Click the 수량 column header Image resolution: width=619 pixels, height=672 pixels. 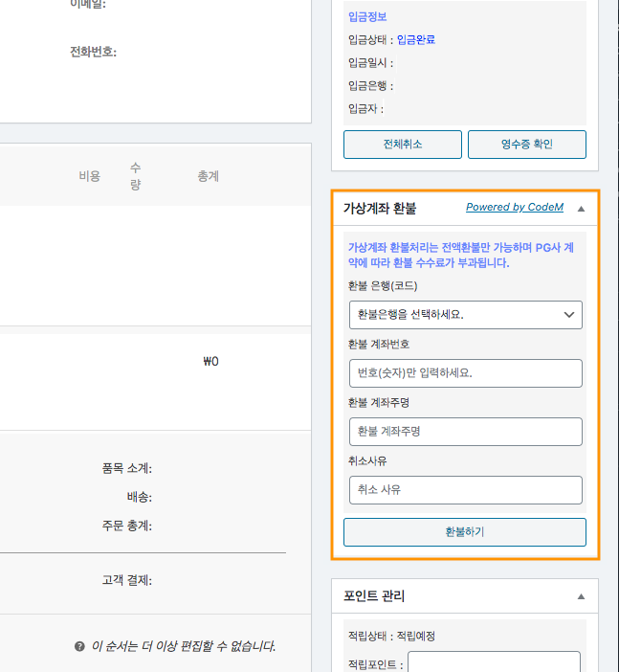[135, 176]
